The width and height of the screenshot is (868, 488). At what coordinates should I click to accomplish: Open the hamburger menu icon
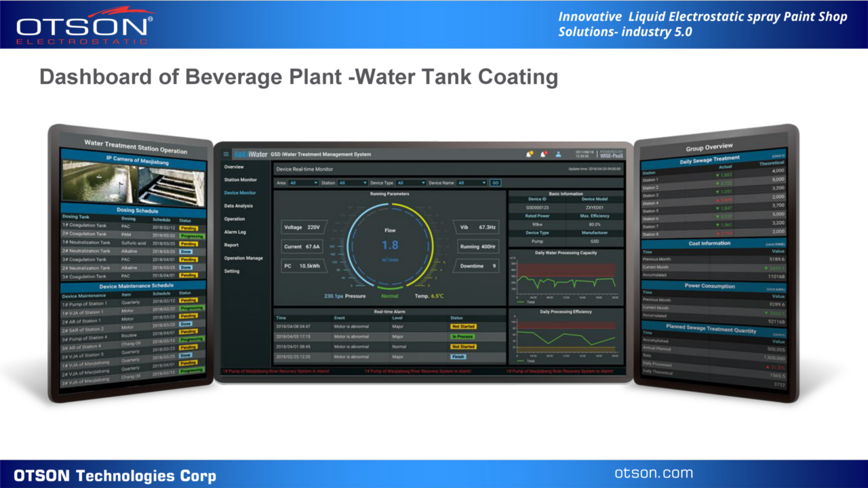click(x=226, y=155)
